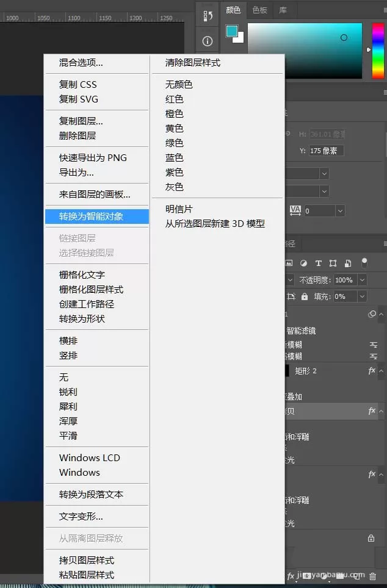Choose 拷贝图层样式 menu item

97,561
